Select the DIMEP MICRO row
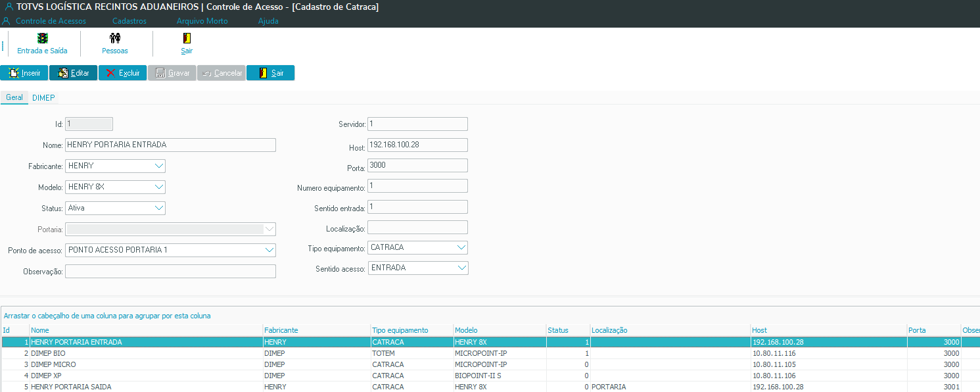This screenshot has width=980, height=392. tap(490, 364)
